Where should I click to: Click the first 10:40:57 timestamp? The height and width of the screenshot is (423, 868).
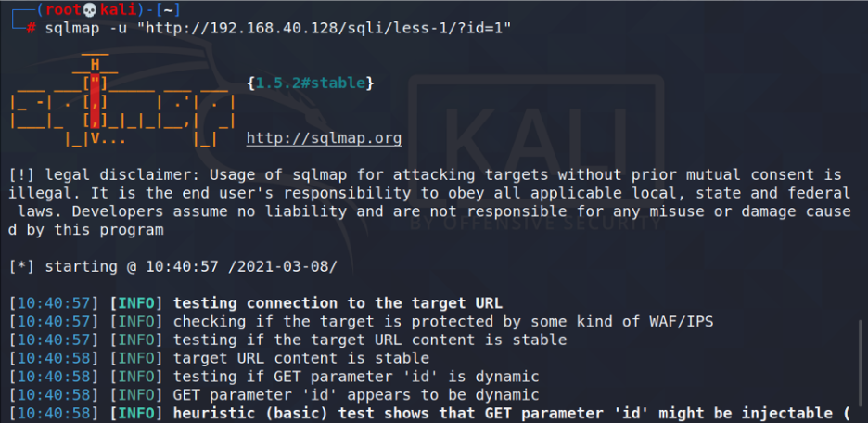point(54,303)
